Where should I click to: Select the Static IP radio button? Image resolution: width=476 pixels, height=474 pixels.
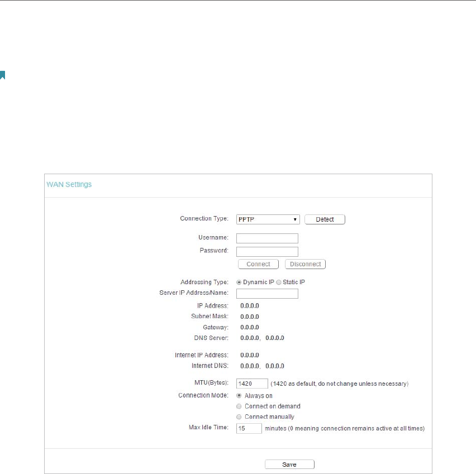coord(279,282)
